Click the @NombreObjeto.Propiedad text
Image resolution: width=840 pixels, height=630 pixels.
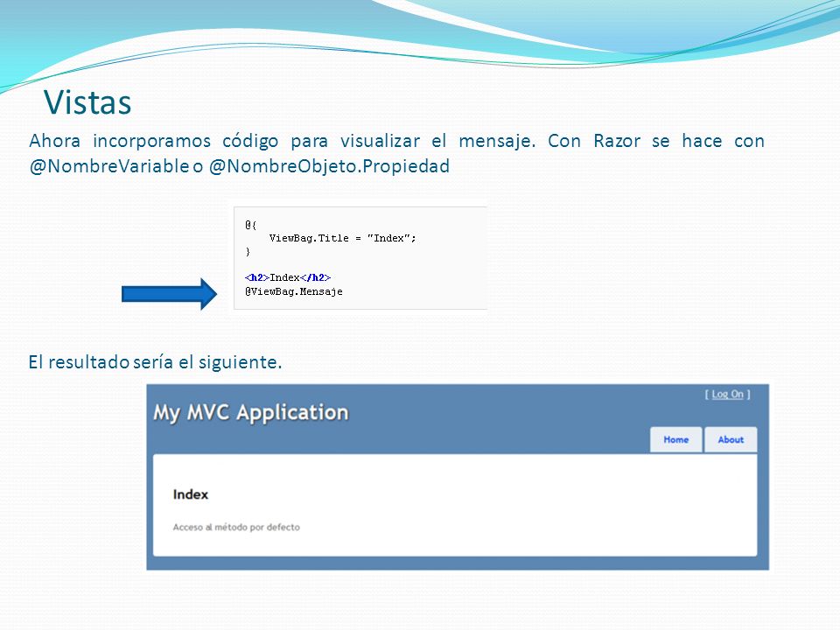click(329, 166)
